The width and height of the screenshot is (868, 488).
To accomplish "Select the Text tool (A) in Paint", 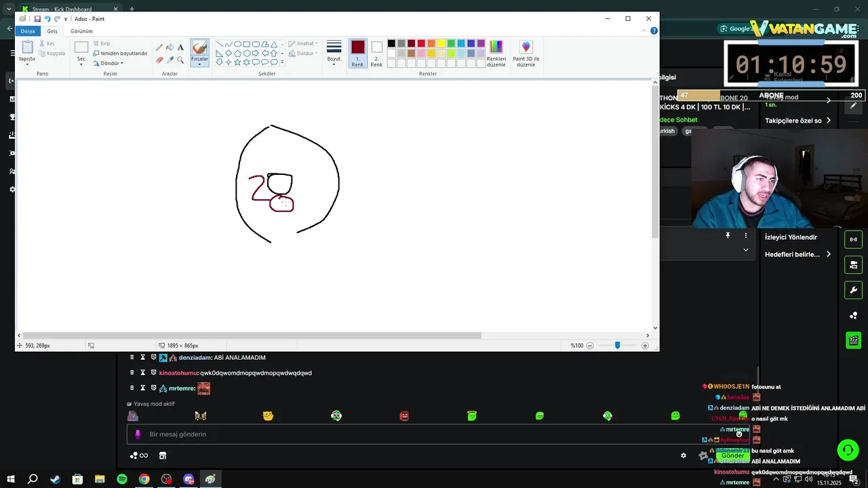I will [x=180, y=47].
